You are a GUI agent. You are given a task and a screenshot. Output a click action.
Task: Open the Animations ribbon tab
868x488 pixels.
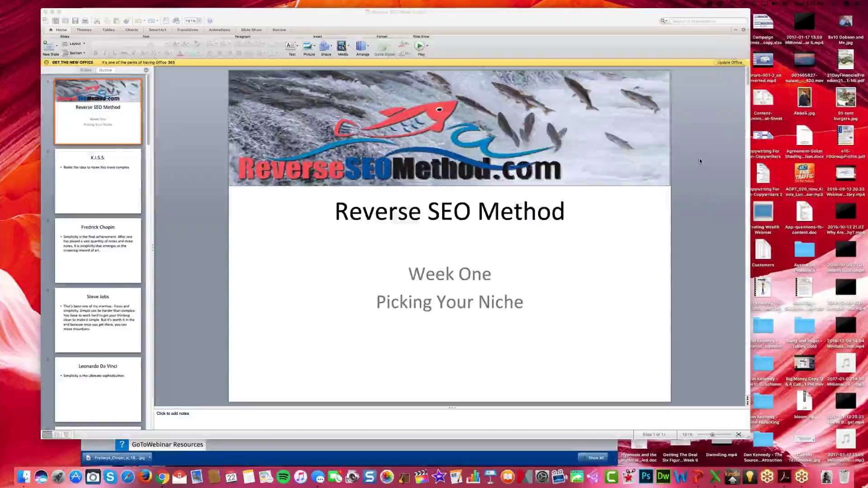tap(219, 30)
